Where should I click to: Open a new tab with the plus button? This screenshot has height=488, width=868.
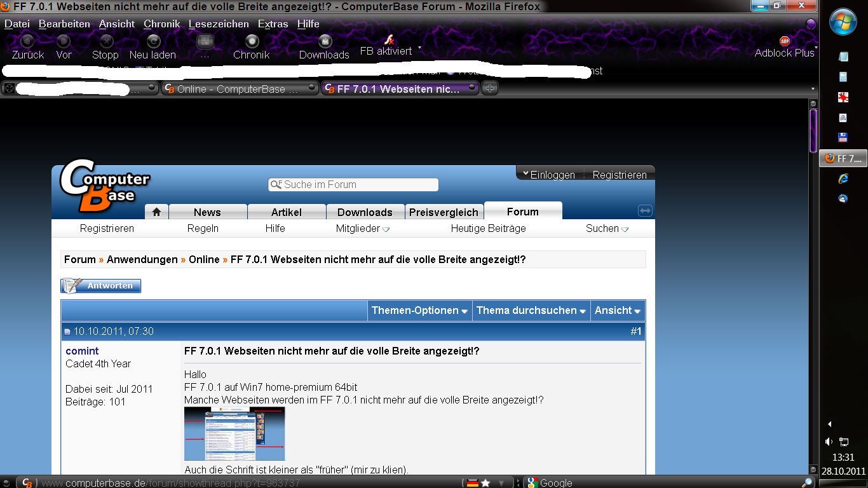click(x=489, y=89)
